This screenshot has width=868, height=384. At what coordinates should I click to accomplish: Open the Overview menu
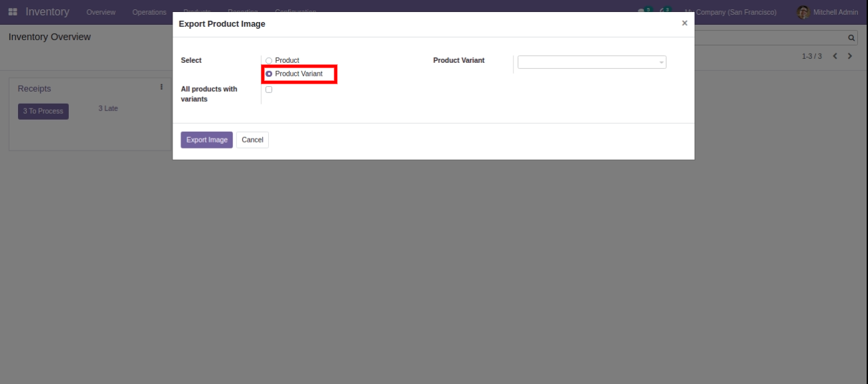point(101,12)
